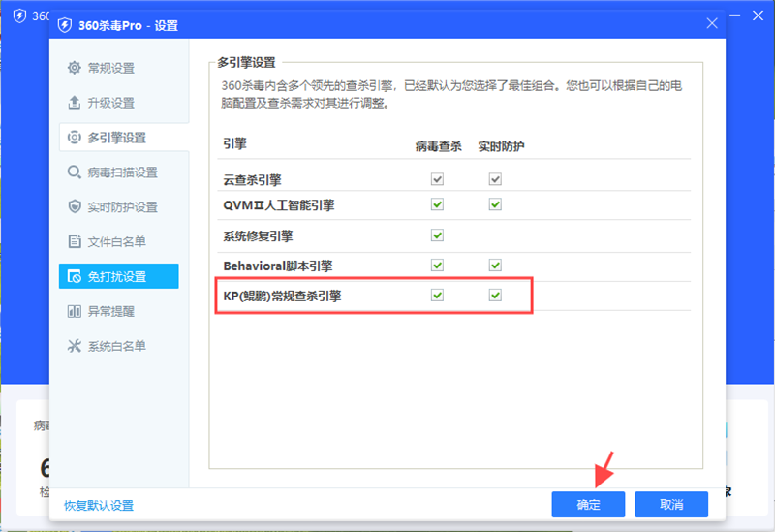Click the shield icon beside 实时防护设置

click(75, 206)
